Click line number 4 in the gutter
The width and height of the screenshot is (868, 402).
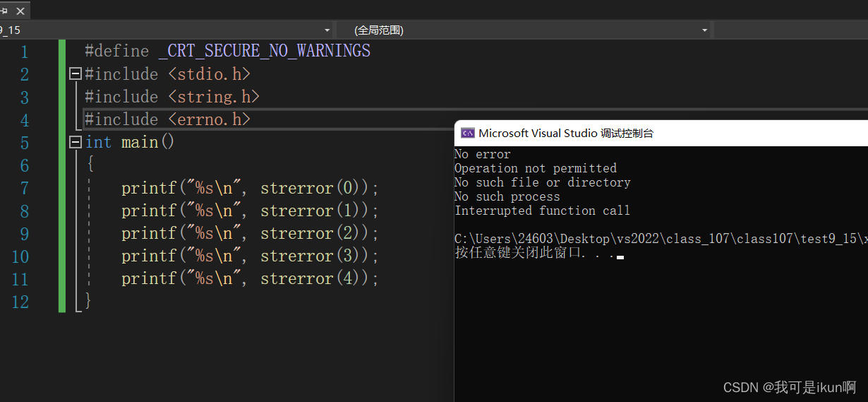click(25, 120)
